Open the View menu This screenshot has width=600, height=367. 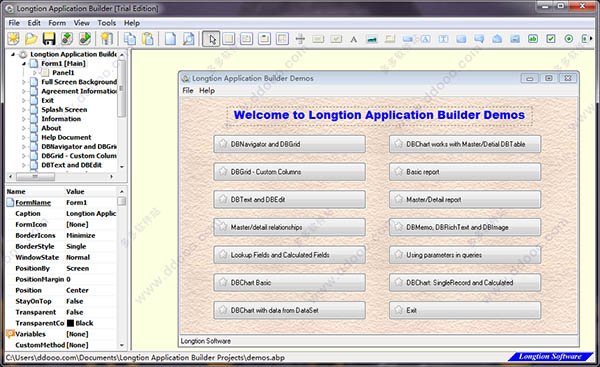click(82, 23)
